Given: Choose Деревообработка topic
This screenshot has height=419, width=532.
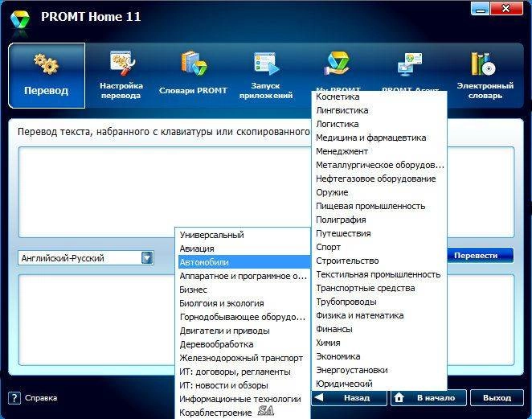Looking at the screenshot, I should point(244,344).
